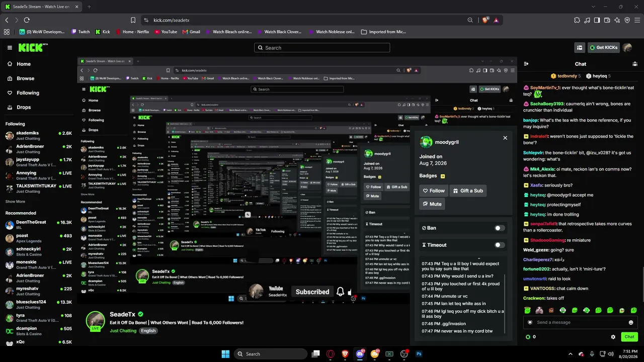Open Brave VPN shield icon

627,20
